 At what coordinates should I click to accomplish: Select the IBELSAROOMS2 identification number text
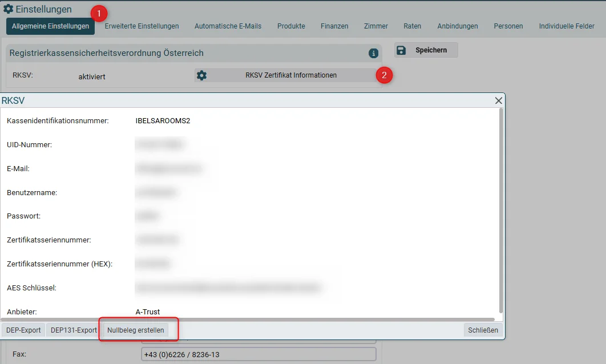coord(163,121)
